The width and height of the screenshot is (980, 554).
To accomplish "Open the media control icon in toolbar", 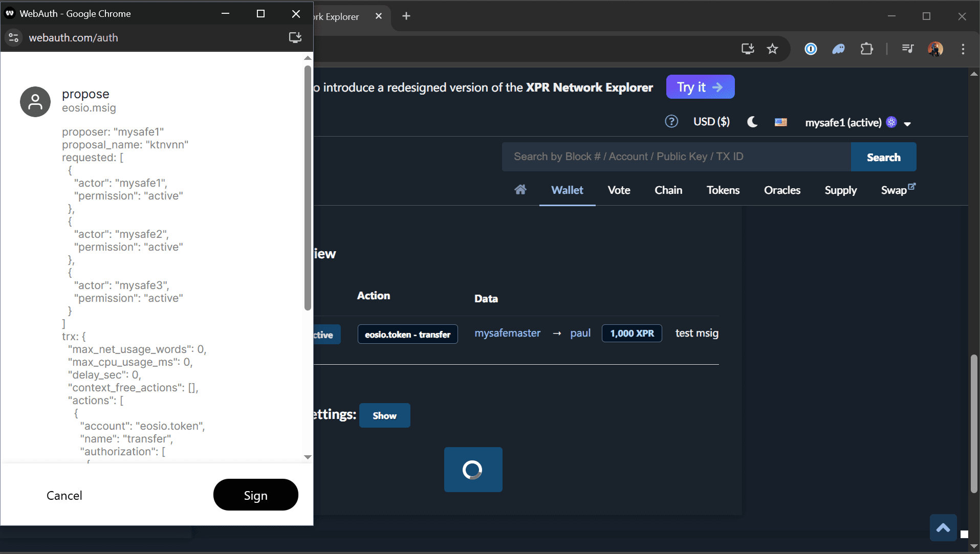I will pos(908,49).
